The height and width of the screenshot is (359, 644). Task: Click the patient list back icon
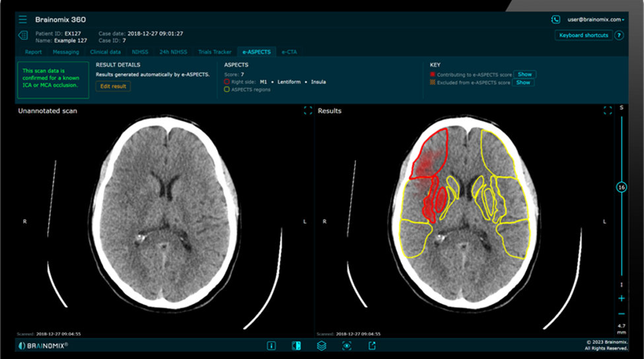pos(23,35)
